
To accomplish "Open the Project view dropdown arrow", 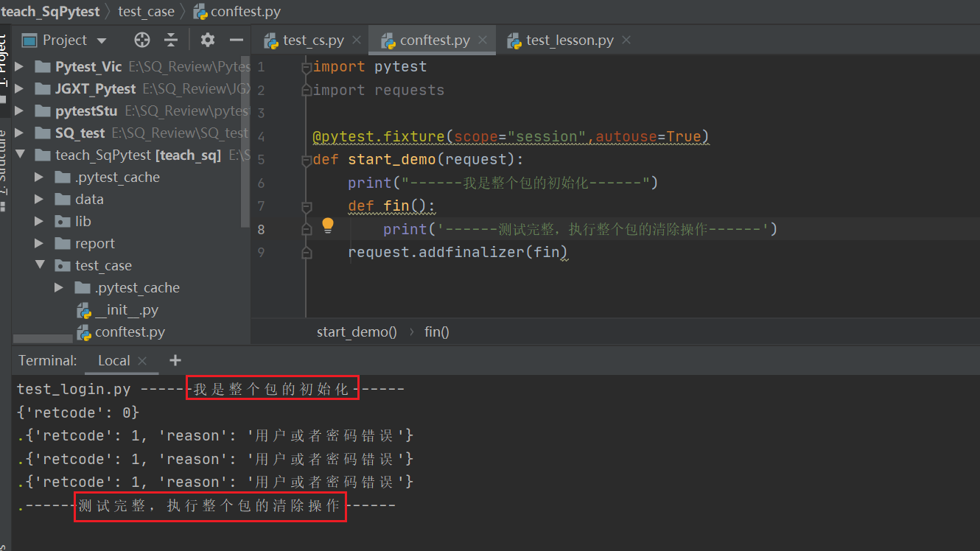I will coord(102,41).
